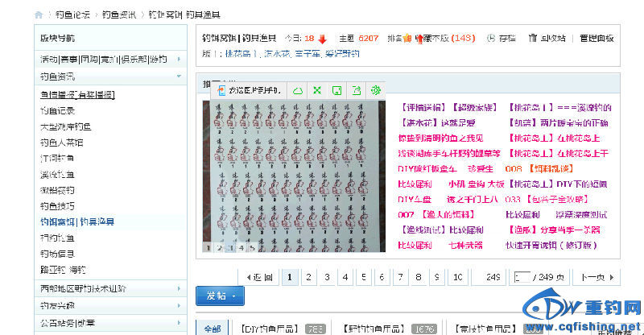Open the 大型湖库钓鱼 sidebar board
The image size is (644, 335).
(66, 127)
